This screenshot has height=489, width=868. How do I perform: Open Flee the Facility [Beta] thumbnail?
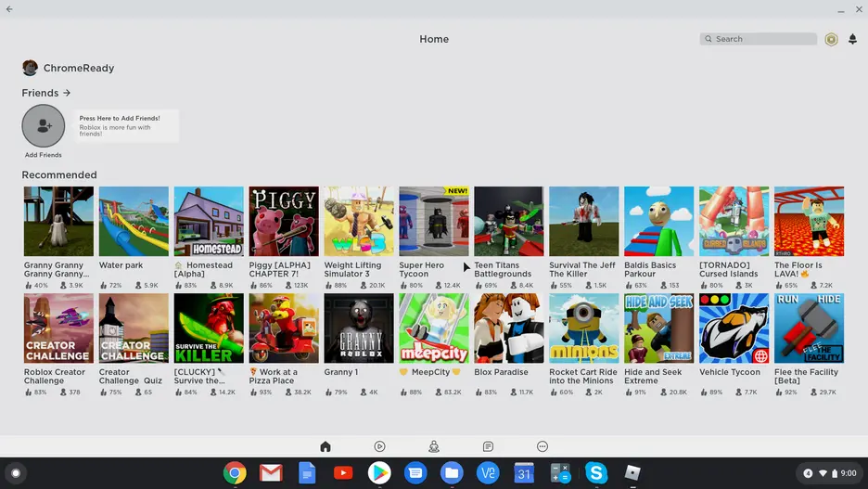pyautogui.click(x=809, y=328)
